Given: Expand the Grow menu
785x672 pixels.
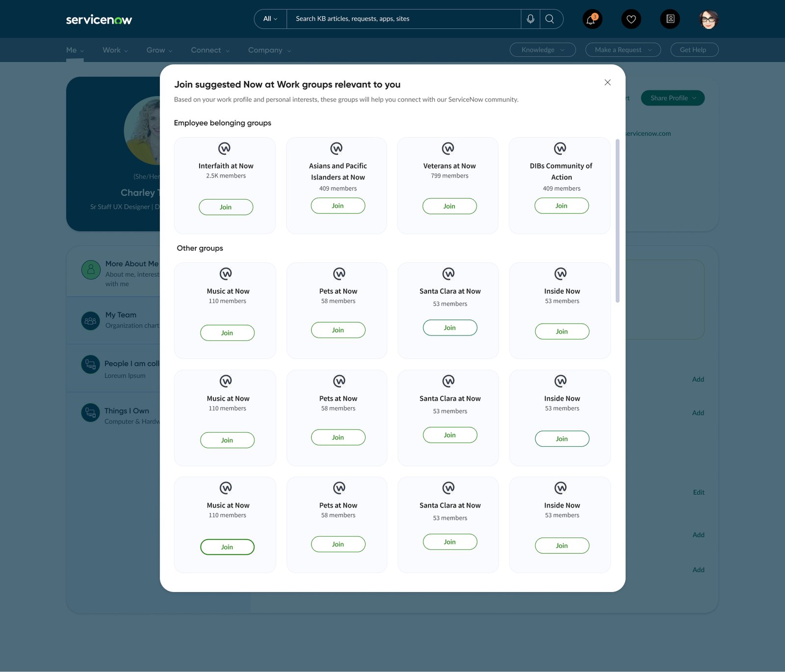Looking at the screenshot, I should point(159,50).
